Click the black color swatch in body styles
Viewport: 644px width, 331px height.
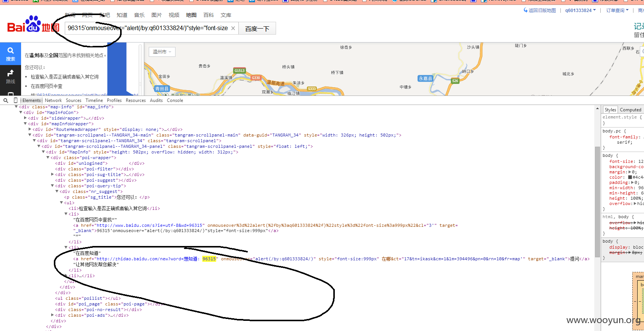[630, 177]
